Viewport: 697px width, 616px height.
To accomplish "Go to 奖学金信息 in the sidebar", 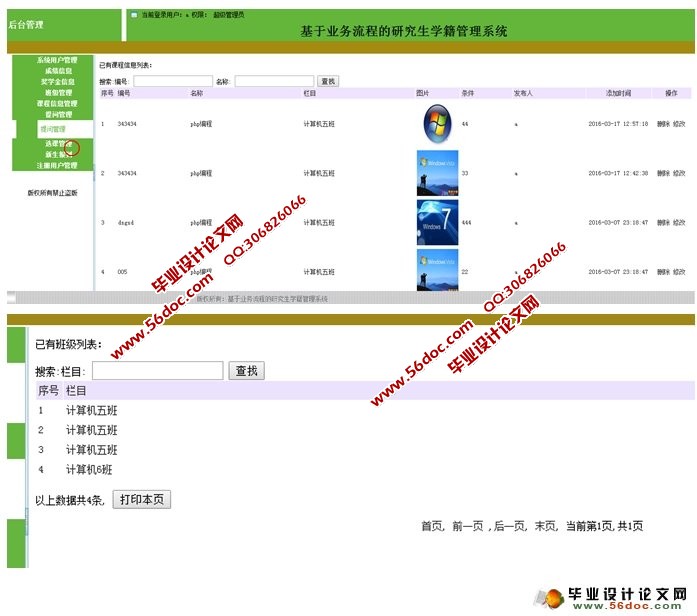I will pos(58,82).
